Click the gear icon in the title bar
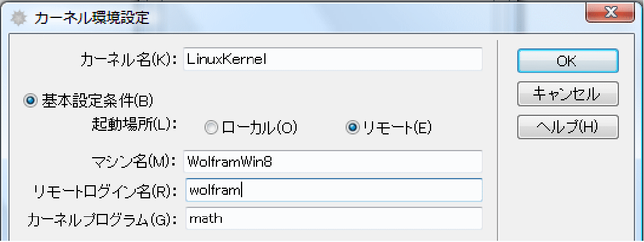Screen dimensions: 644x242 coord(17,18)
